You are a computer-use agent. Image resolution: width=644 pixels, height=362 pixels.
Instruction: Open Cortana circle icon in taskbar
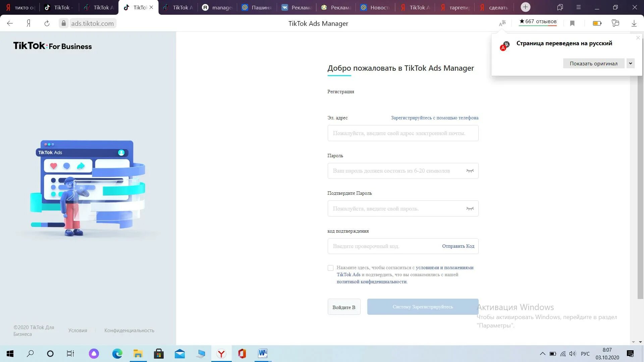50,354
